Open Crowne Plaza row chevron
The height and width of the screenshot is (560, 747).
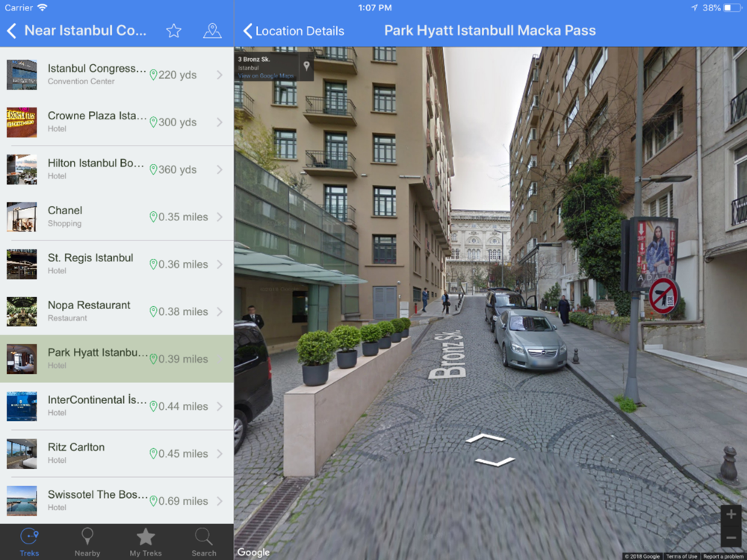pos(220,122)
